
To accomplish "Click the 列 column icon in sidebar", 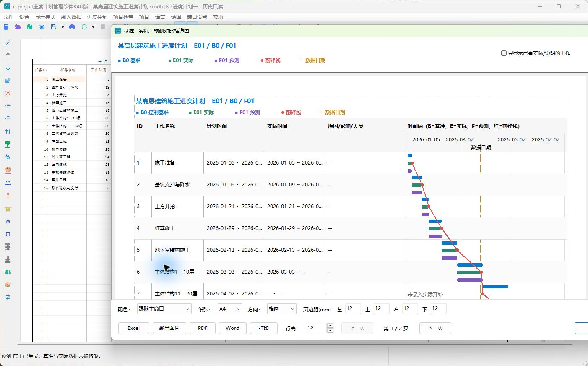I will [x=8, y=221].
